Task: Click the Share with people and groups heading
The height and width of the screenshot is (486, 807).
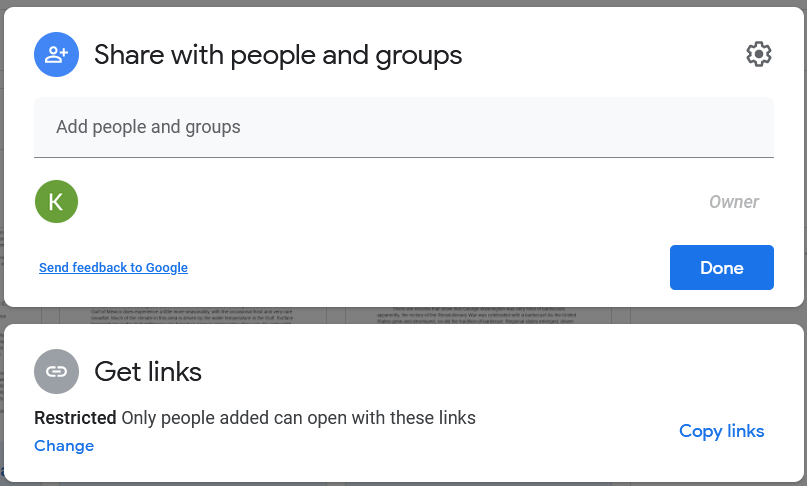Action: tap(278, 55)
